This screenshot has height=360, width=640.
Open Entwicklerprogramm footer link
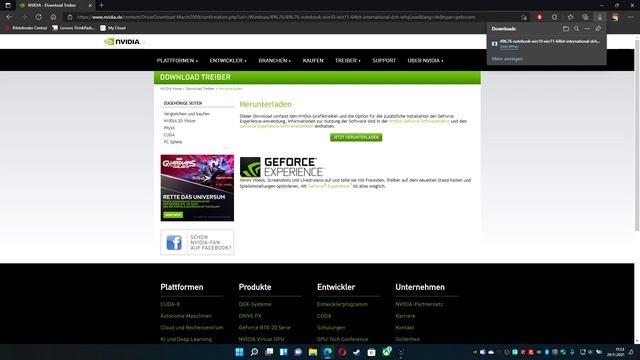(x=342, y=304)
